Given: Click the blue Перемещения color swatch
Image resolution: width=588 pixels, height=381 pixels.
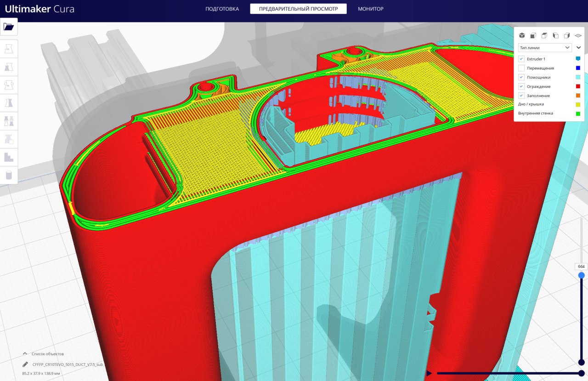Looking at the screenshot, I should [578, 68].
